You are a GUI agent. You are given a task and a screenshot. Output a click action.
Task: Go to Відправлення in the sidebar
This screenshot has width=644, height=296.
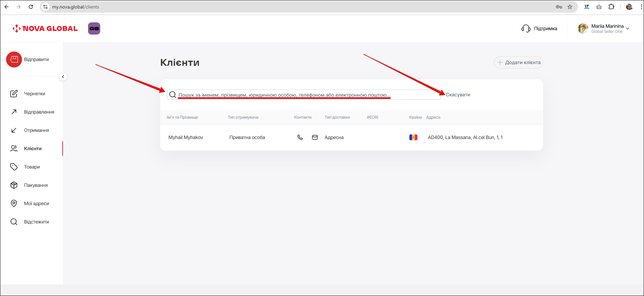tap(39, 112)
